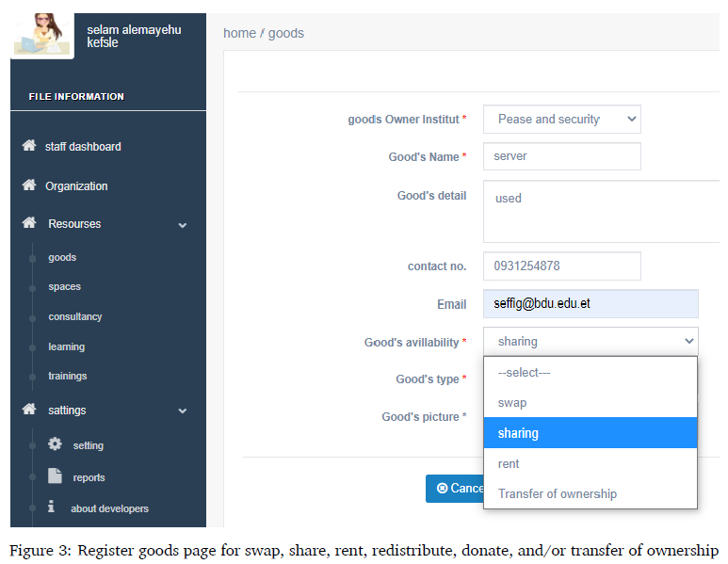Click the document icon for reports
The image size is (728, 564).
55,476
